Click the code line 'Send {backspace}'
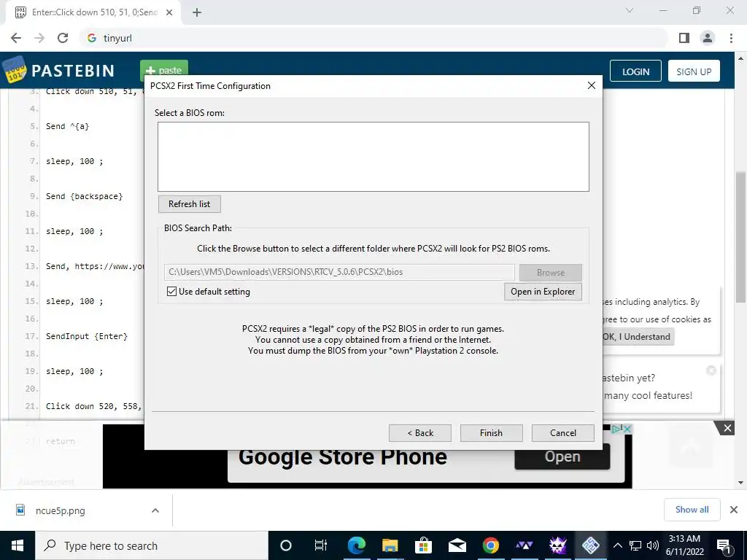 [x=85, y=196]
